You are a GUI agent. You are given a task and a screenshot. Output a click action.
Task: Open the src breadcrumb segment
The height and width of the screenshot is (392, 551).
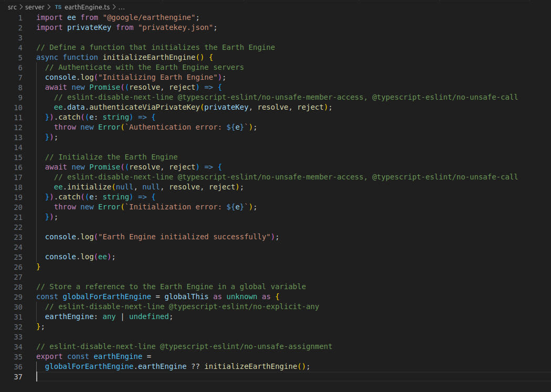tap(12, 7)
